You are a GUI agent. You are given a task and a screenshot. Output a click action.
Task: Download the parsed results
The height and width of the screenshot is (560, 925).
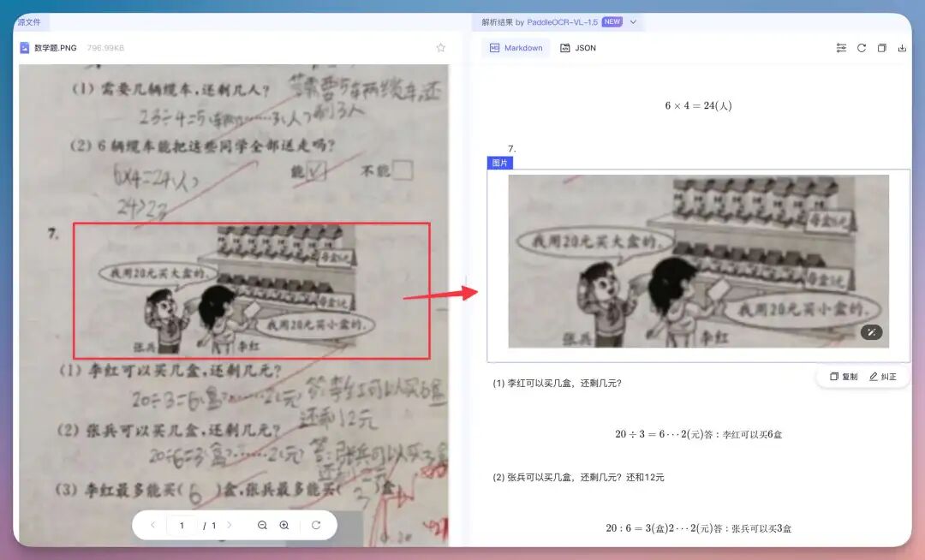click(902, 49)
